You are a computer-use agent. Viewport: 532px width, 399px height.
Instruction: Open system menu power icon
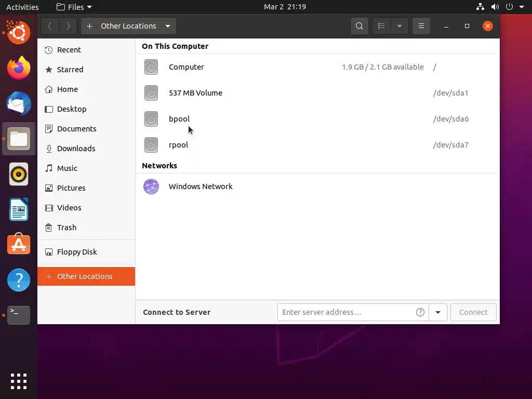tap(509, 7)
